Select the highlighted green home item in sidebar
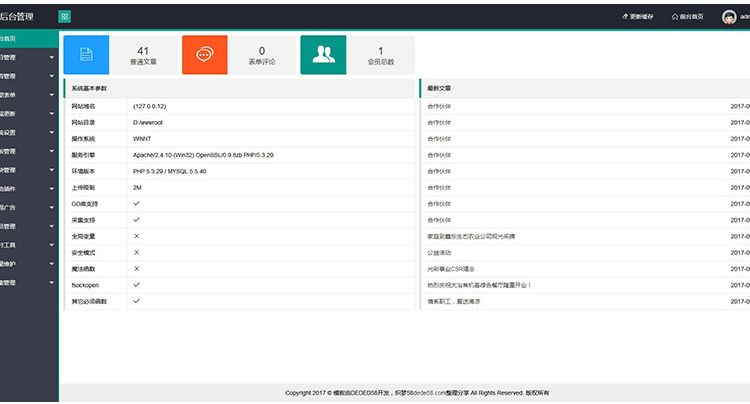Viewport: 750px width, 404px height. tap(29, 39)
